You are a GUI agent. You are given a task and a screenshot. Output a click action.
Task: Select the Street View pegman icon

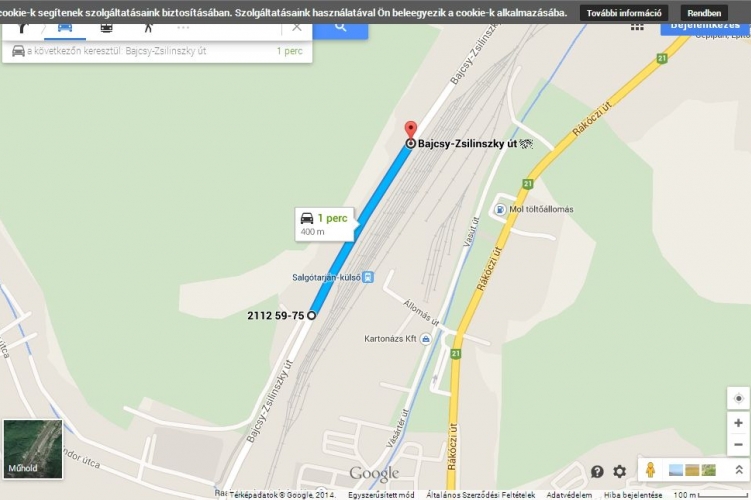(x=650, y=470)
